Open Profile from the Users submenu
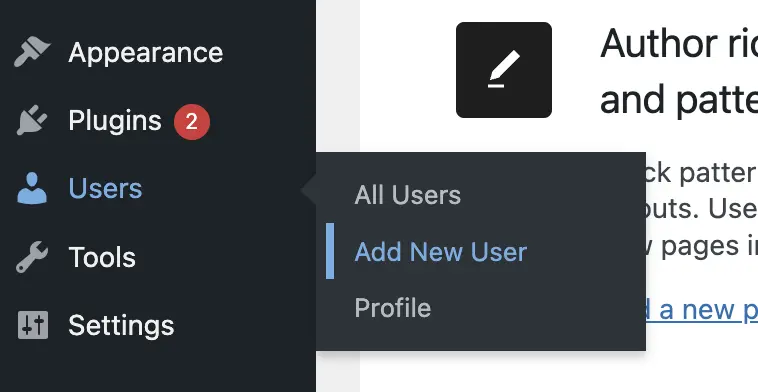This screenshot has height=392, width=758. 393,308
